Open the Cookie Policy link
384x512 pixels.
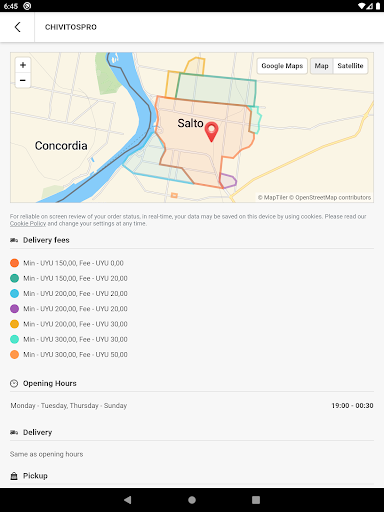tap(28, 223)
